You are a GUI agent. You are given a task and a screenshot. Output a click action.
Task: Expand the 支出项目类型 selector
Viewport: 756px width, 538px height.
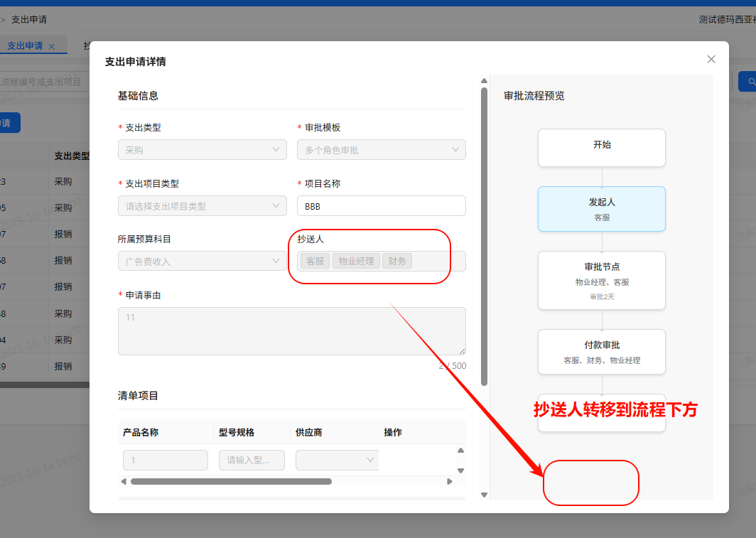point(202,205)
